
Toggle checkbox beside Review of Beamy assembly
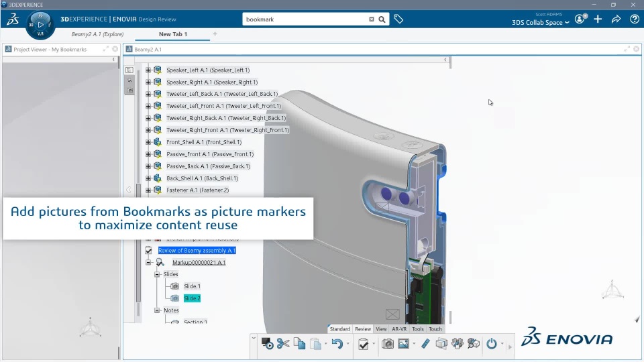[x=149, y=250]
